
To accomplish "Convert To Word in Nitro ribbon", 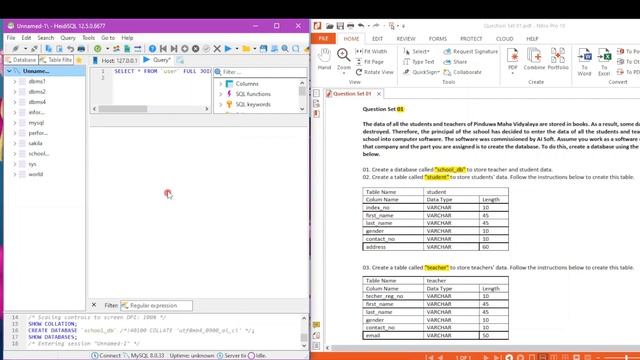I will click(584, 61).
